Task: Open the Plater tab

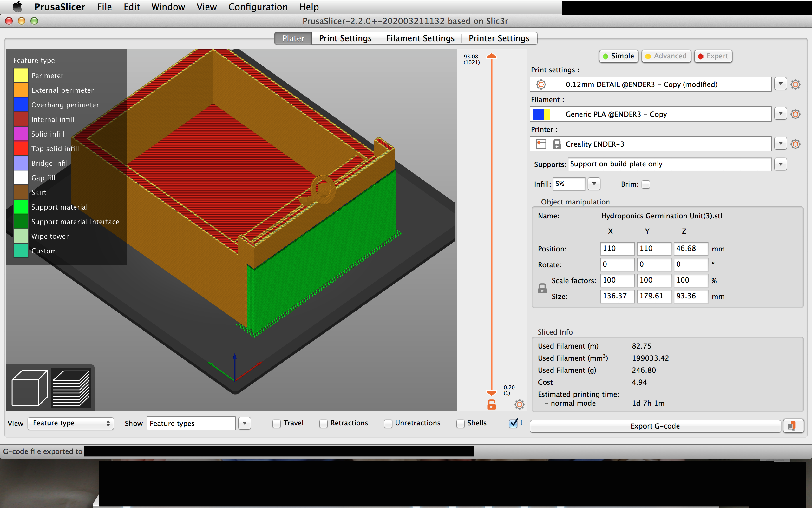Action: (293, 38)
